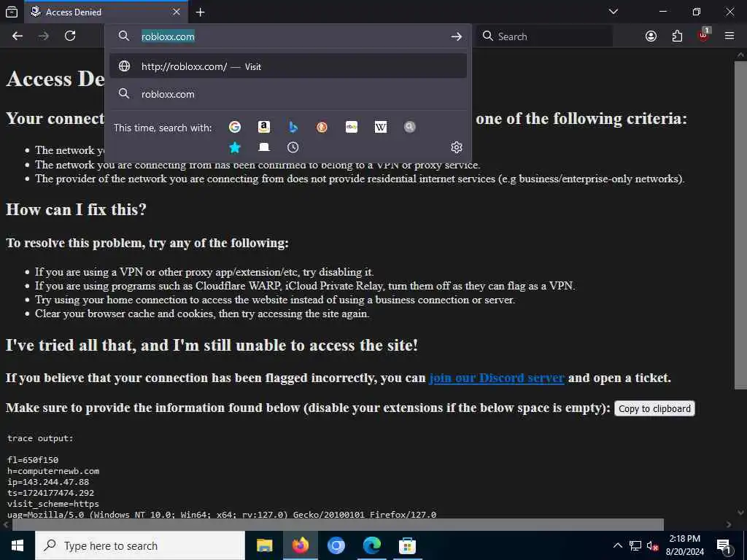747x560 pixels.
Task: Search this time with DuckDuckGo
Action: (322, 127)
